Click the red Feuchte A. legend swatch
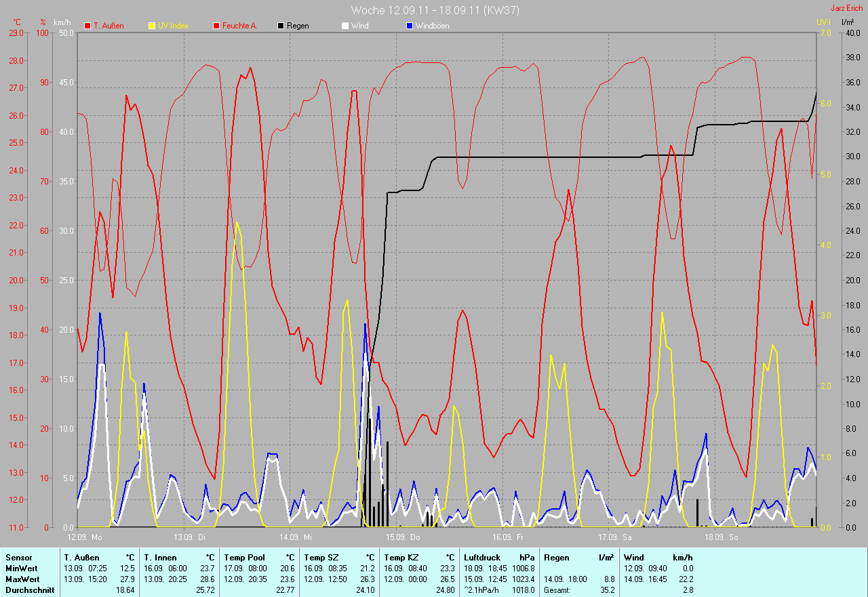Viewport: 868px width, 597px height. 216,26
